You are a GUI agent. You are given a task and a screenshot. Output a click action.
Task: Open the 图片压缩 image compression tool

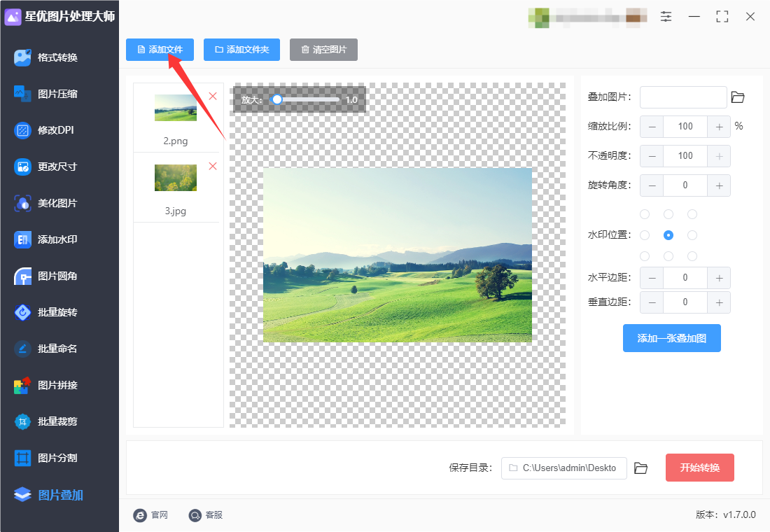(45, 94)
